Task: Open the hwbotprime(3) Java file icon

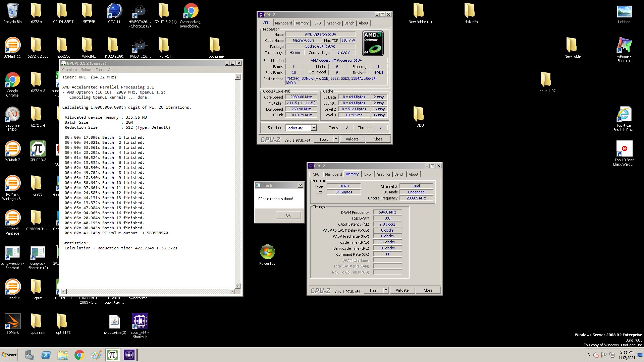Action: coord(114,324)
